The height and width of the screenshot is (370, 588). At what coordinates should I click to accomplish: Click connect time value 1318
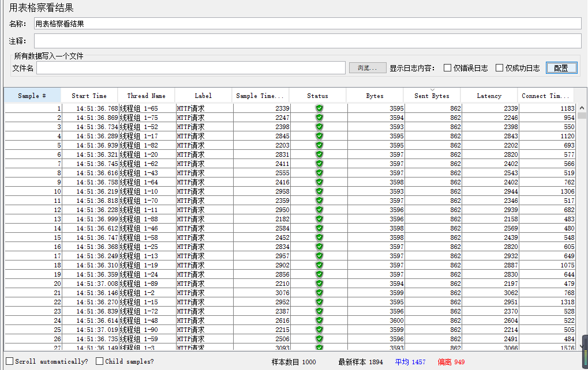(x=567, y=302)
